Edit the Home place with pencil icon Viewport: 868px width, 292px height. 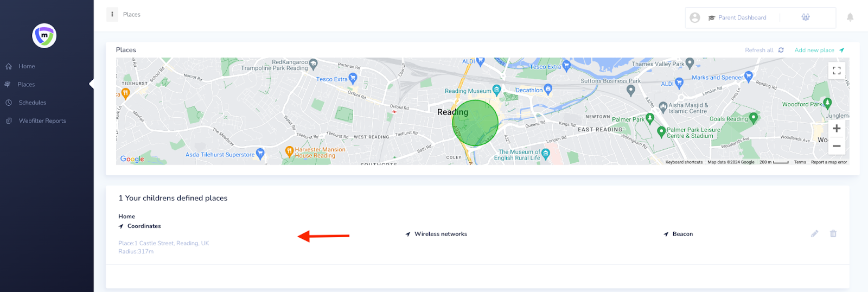[x=814, y=234]
